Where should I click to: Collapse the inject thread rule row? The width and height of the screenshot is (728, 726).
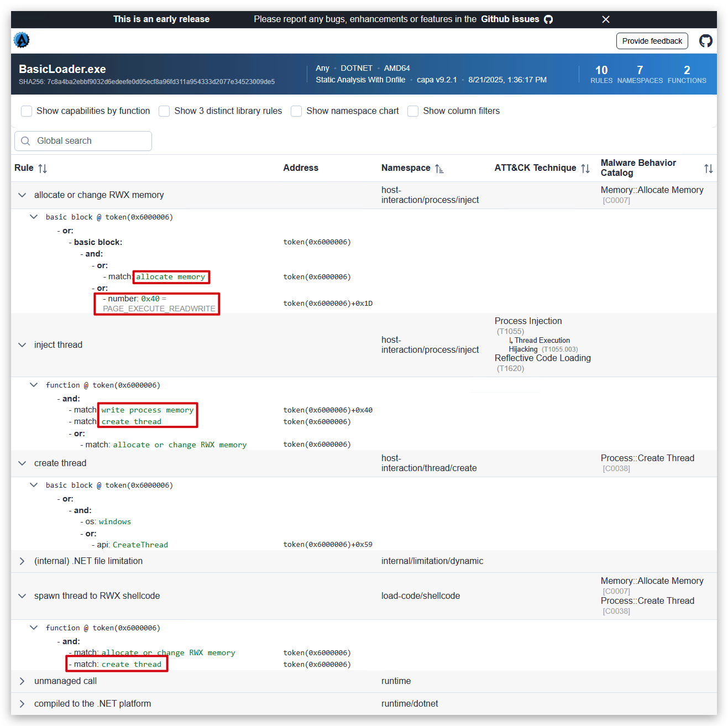(x=22, y=345)
